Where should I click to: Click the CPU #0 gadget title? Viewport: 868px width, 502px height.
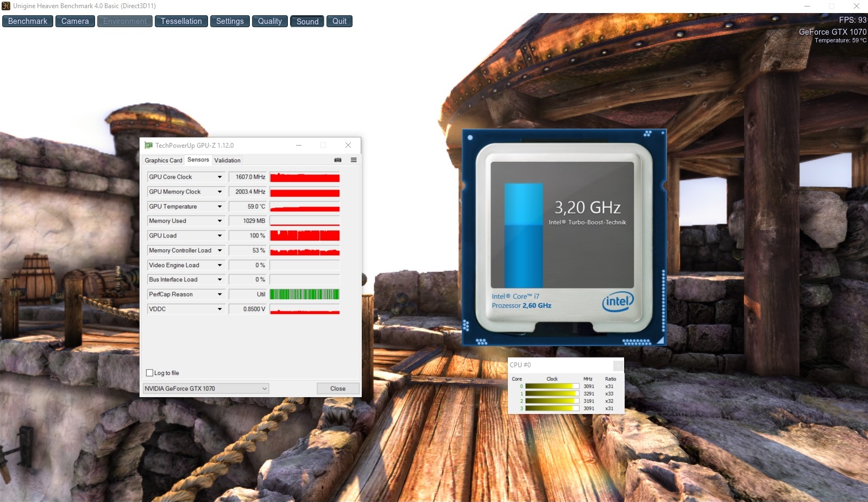[x=520, y=365]
